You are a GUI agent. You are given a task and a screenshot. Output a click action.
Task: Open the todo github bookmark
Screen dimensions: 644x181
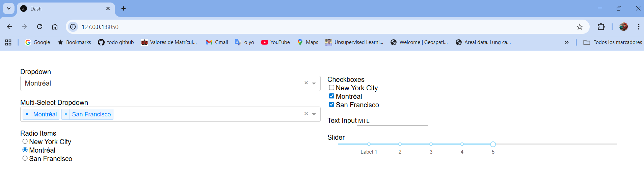pyautogui.click(x=116, y=42)
